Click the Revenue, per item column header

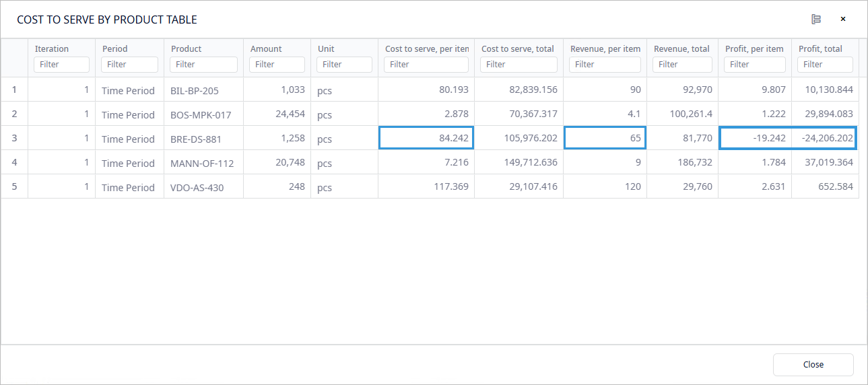tap(605, 49)
